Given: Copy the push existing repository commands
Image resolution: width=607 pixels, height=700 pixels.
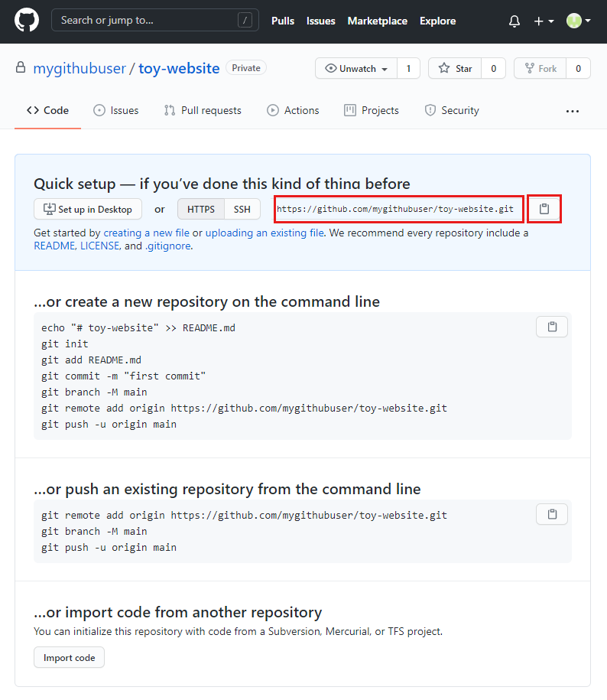Looking at the screenshot, I should (552, 514).
